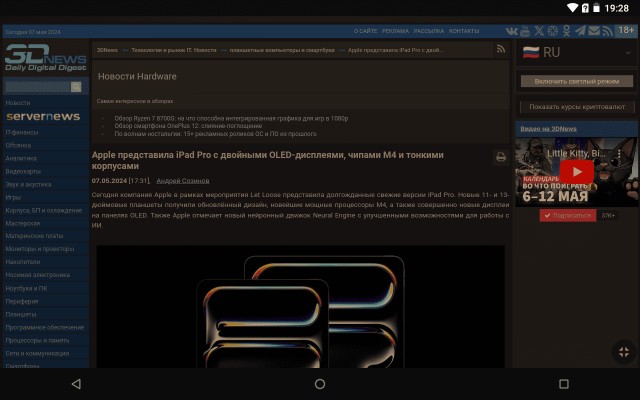Click author name Андрей Созинов

(x=183, y=181)
